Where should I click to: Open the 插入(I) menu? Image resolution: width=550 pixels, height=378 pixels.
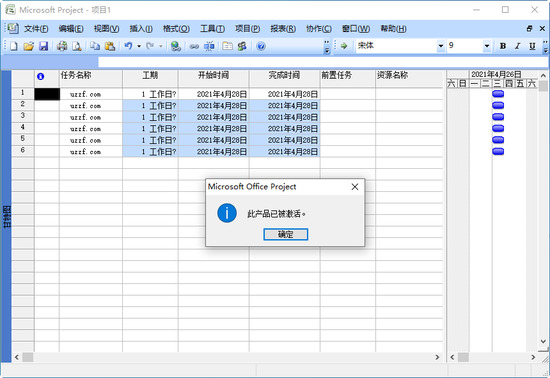141,29
